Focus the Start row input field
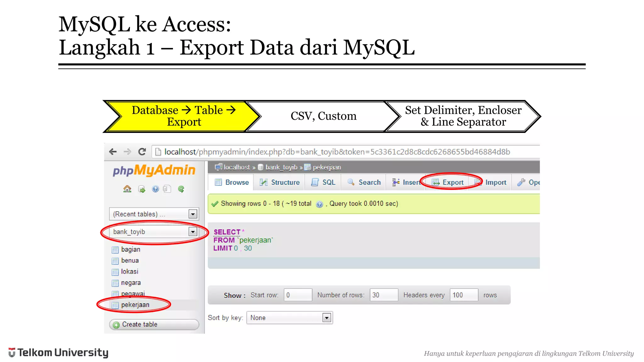This screenshot has width=644, height=362. tap(298, 295)
